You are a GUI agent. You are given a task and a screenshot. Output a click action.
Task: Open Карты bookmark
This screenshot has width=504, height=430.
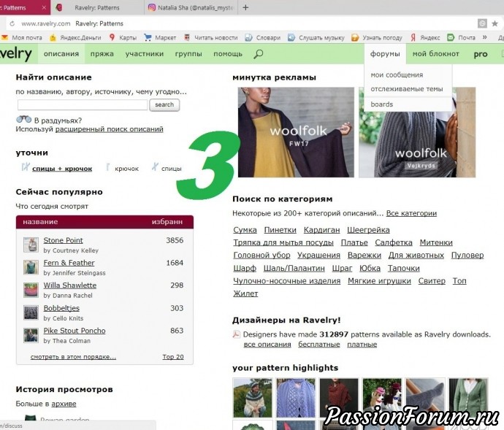point(123,38)
